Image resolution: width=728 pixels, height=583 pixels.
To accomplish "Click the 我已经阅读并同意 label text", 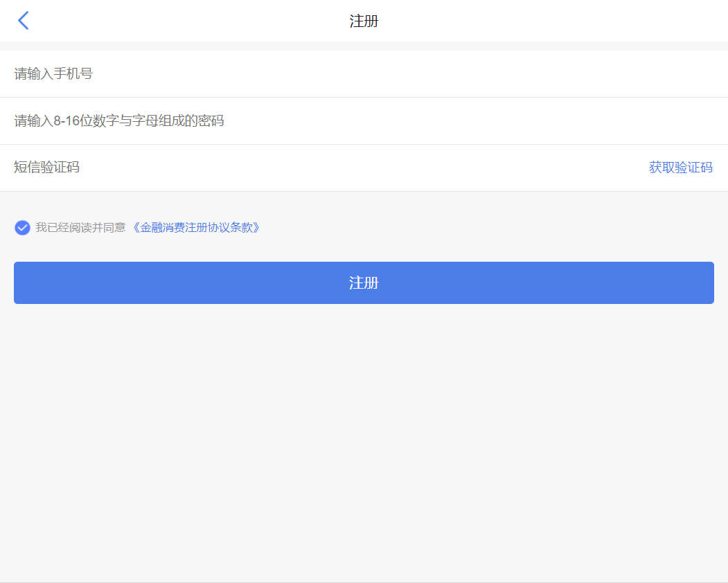I will 80,228.
